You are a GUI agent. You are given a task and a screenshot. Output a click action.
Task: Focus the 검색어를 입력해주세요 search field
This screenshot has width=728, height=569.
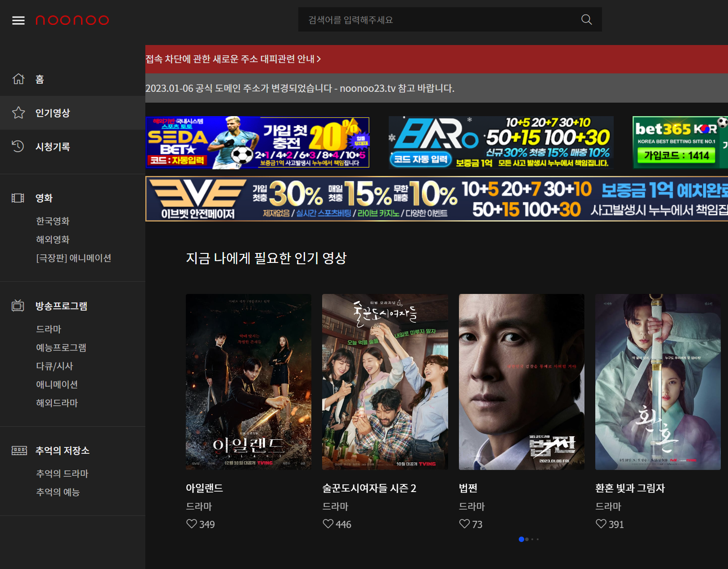(450, 19)
